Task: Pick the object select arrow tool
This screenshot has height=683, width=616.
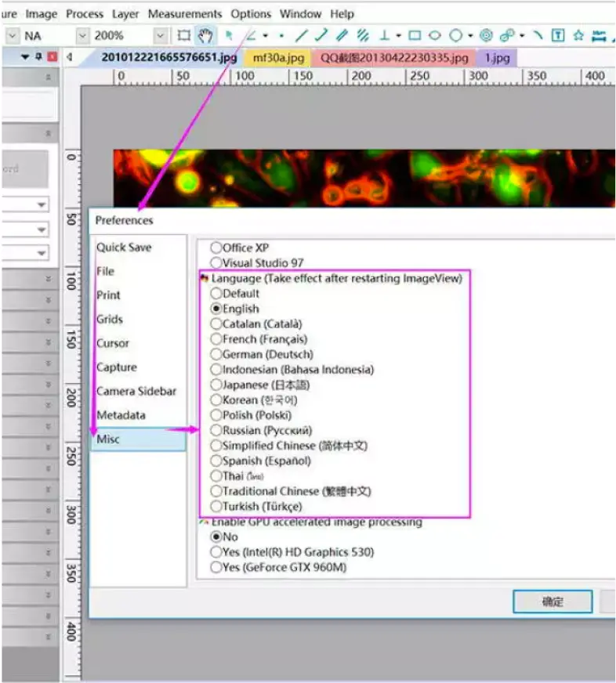Action: pyautogui.click(x=228, y=35)
